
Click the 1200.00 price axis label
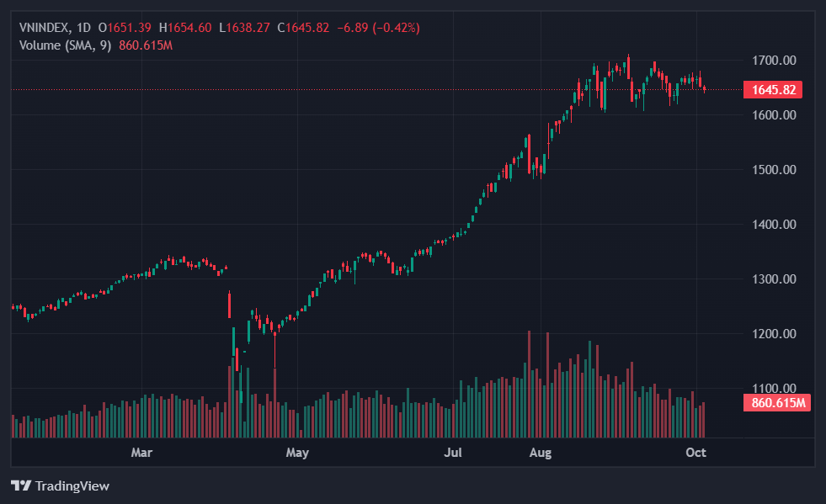[775, 334]
